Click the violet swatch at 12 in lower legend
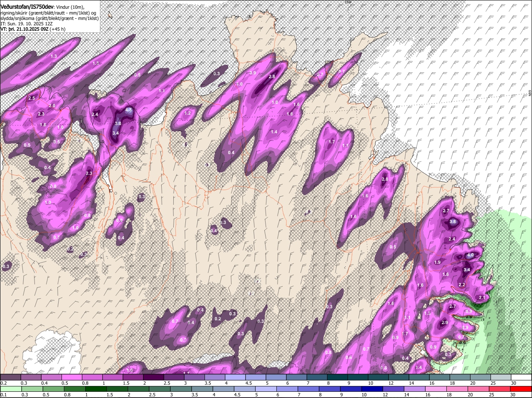Viewport: 532px width, 398px height. point(394,389)
